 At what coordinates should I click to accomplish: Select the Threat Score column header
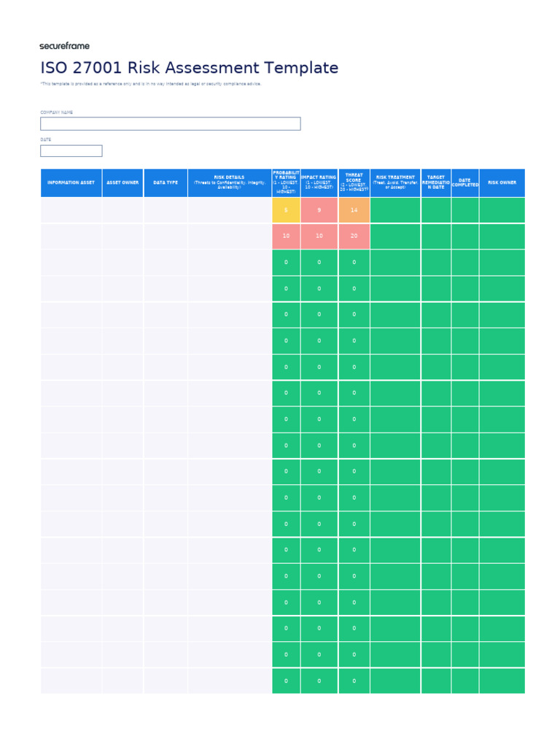pyautogui.click(x=354, y=183)
